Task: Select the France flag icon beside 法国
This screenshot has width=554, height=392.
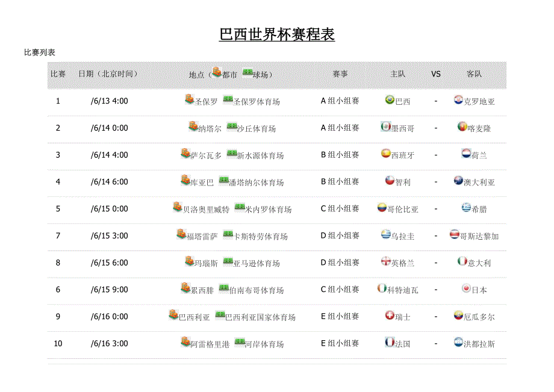Action: [390, 342]
